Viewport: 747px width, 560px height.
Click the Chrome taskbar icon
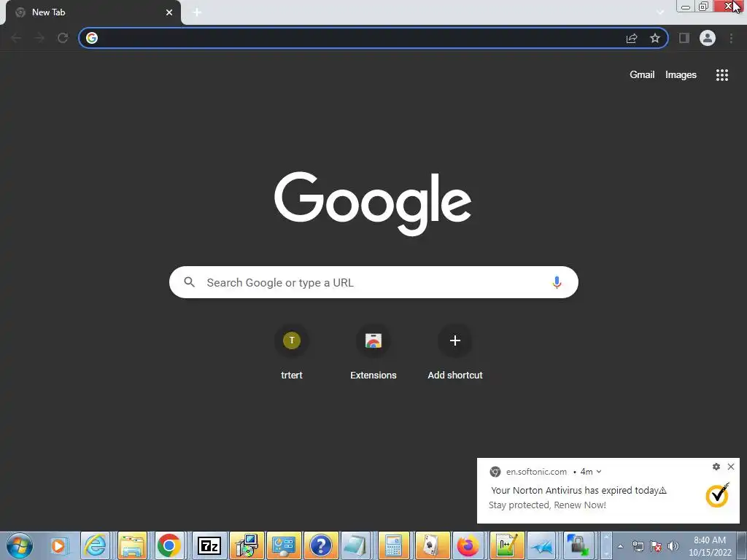tap(169, 545)
